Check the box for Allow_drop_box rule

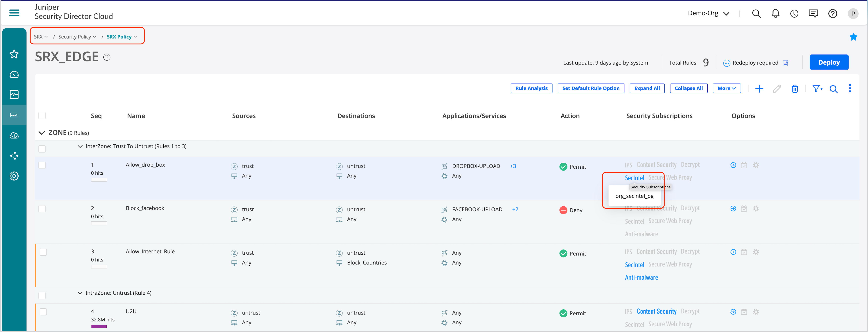pyautogui.click(x=42, y=165)
